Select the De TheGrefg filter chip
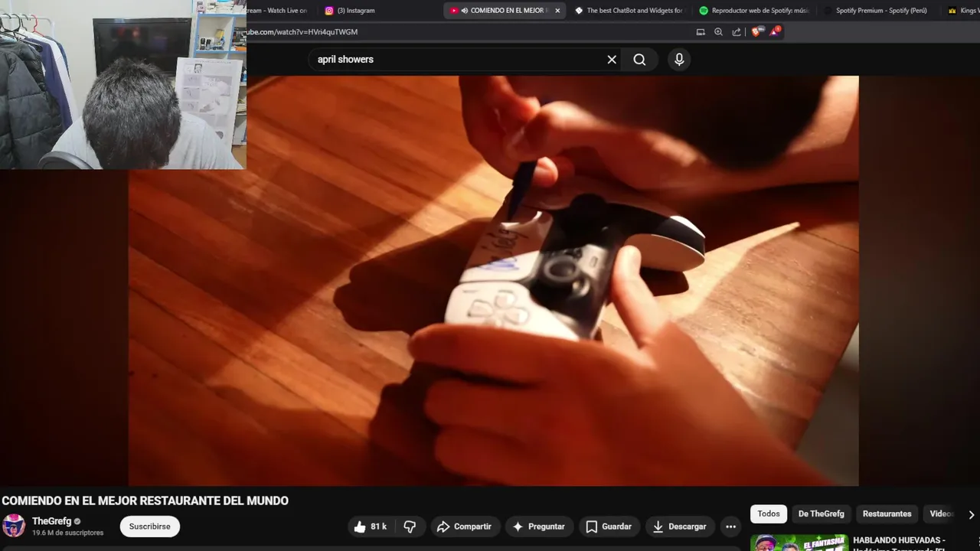 click(821, 514)
